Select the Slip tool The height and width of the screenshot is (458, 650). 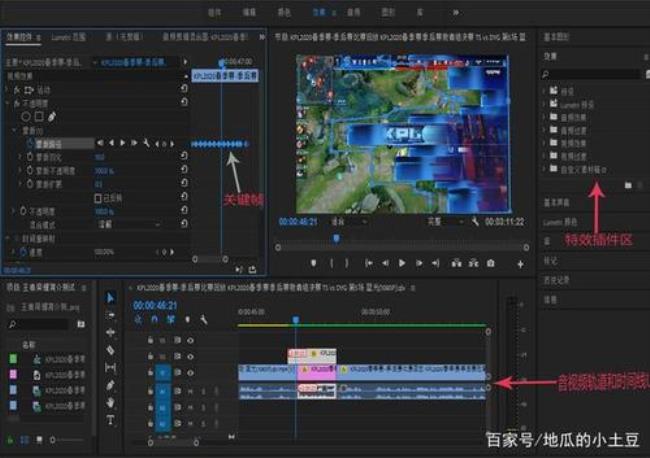coord(111,368)
